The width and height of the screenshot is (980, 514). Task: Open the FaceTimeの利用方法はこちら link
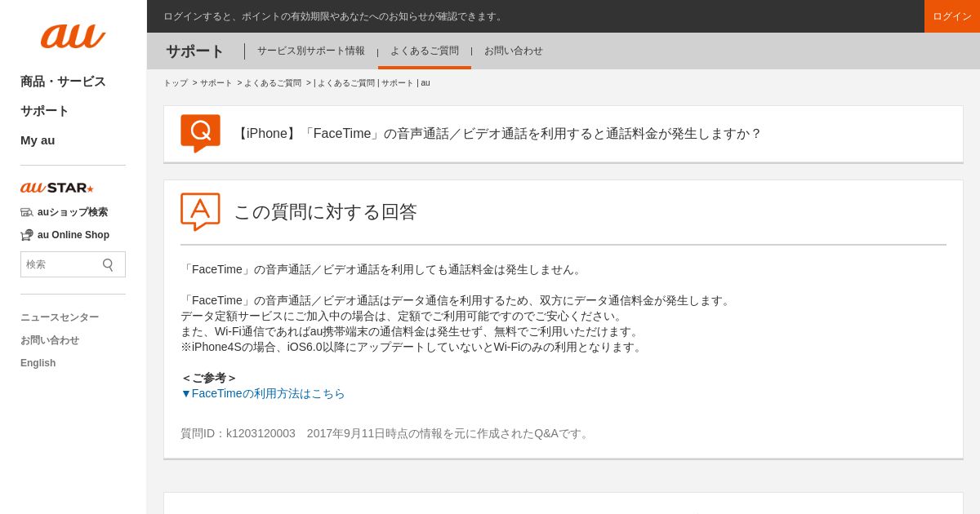pyautogui.click(x=263, y=393)
